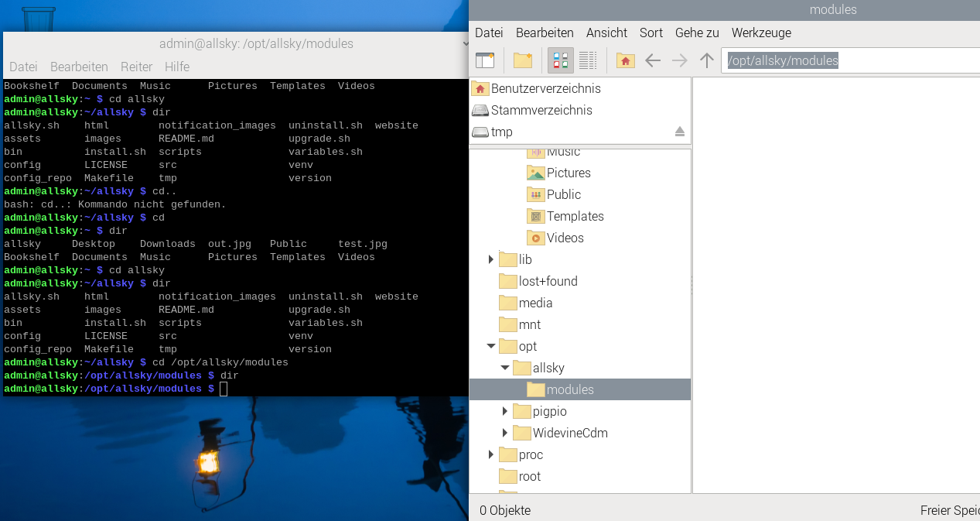
Task: Navigate forward with right arrow
Action: [680, 60]
